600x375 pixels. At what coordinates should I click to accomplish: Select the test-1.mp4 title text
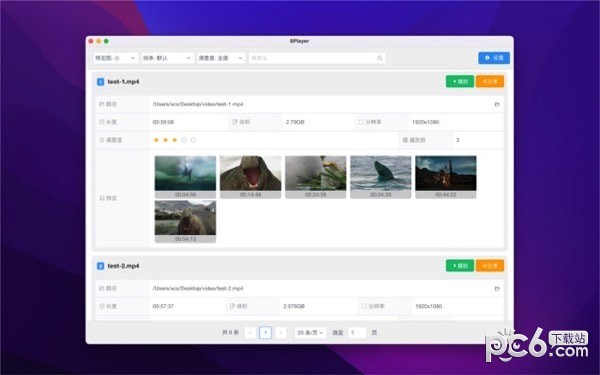[123, 82]
